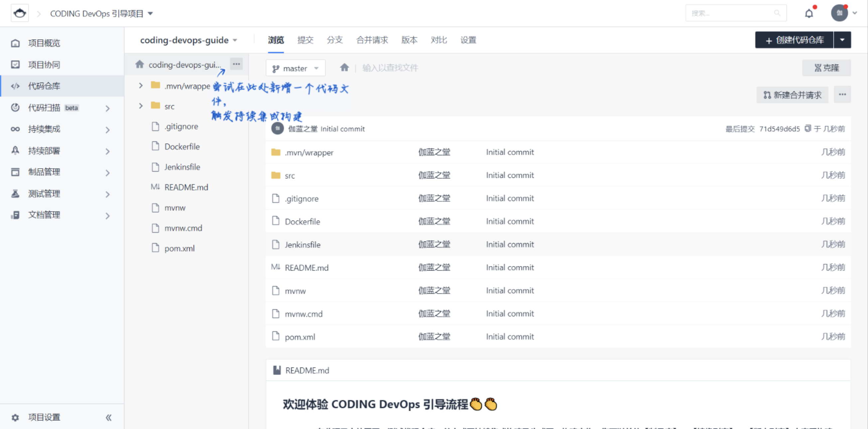Viewport: 868px width, 429px height.
Task: Click the 测试管理 flask icon
Action: [15, 194]
